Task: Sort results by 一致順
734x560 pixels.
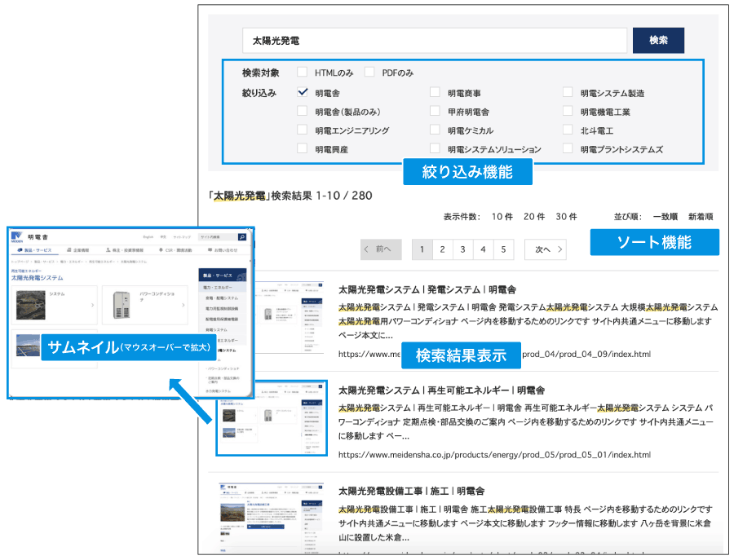Action: coord(665,217)
